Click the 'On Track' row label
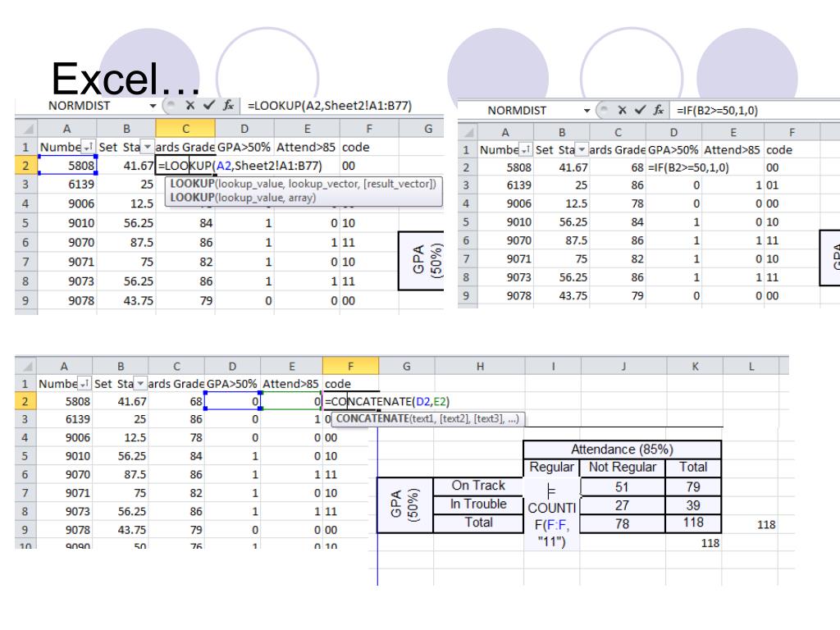Viewport: 840px width, 630px height. point(478,486)
